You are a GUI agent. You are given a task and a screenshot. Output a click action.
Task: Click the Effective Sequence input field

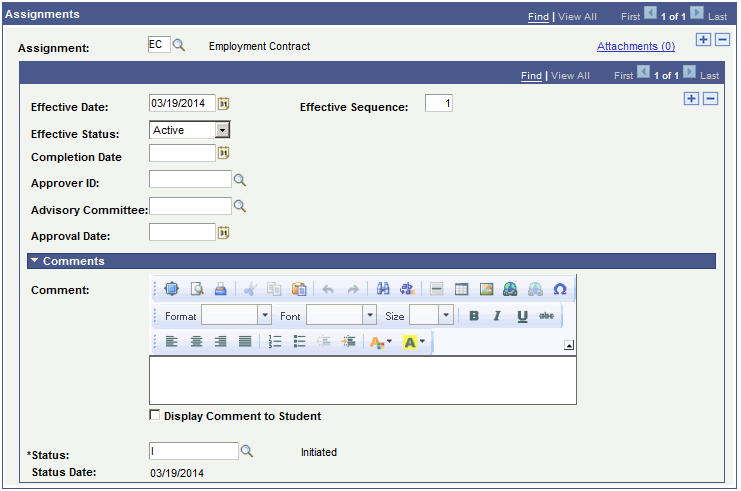(x=439, y=103)
